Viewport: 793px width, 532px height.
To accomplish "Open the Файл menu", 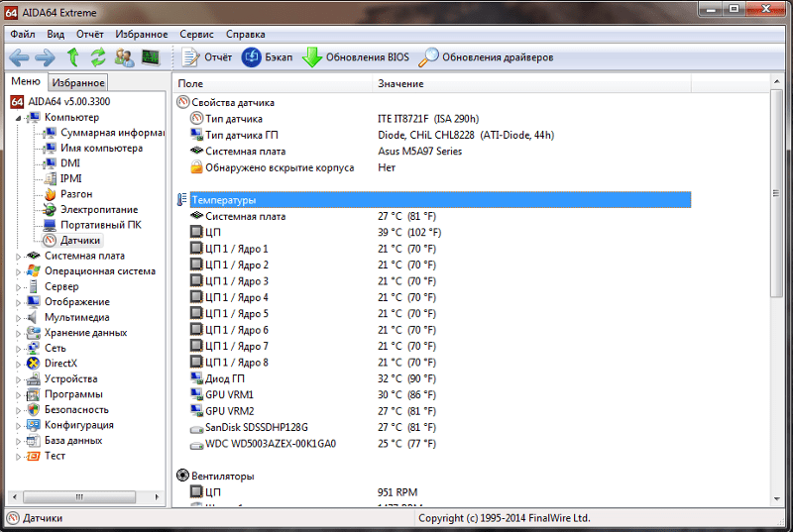I will pyautogui.click(x=22, y=35).
